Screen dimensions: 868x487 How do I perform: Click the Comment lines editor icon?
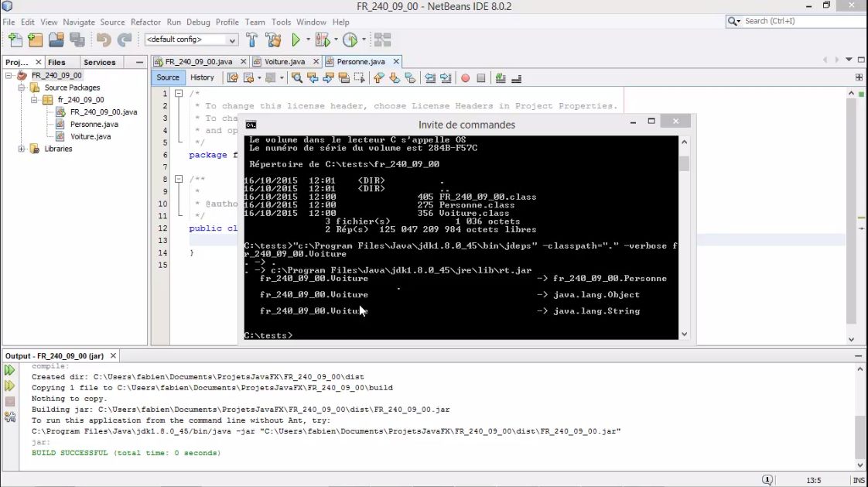(x=501, y=78)
